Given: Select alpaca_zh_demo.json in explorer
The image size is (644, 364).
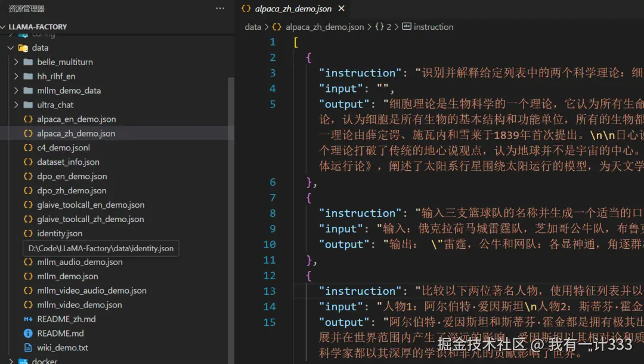Looking at the screenshot, I should coord(76,134).
